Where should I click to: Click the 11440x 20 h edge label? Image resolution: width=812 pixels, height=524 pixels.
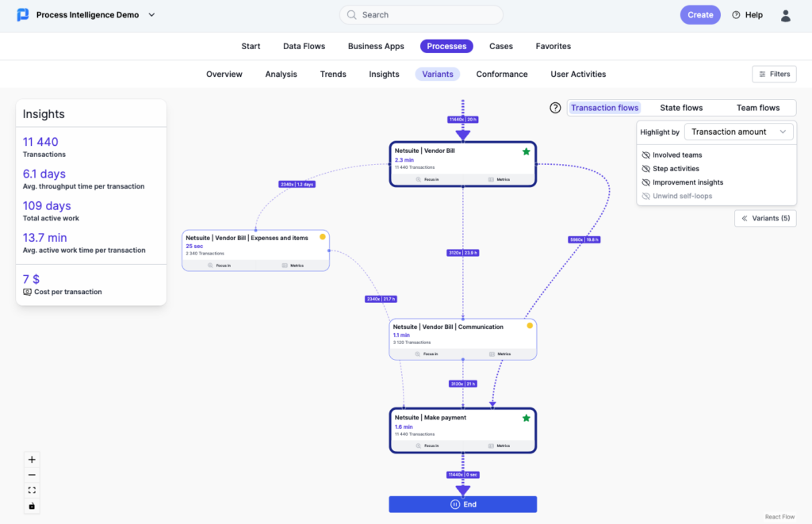[x=463, y=120]
